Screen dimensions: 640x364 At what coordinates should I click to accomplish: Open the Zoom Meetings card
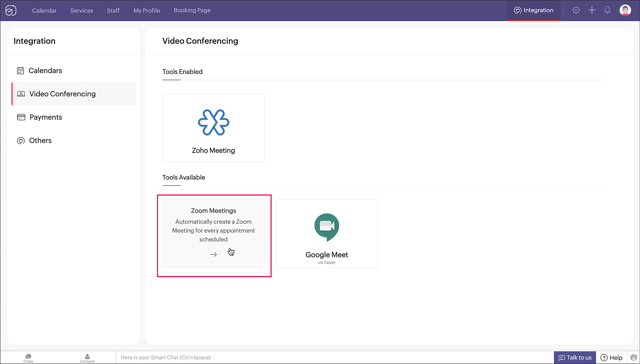213,233
